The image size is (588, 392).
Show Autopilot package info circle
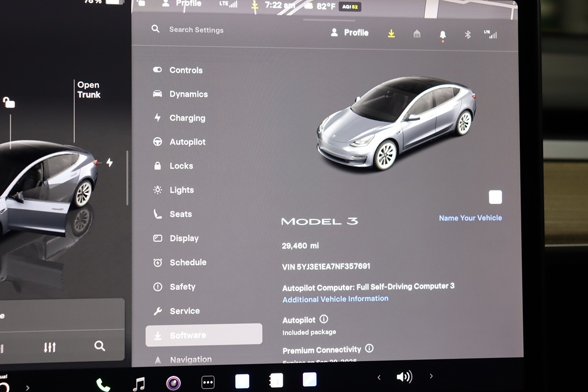[x=324, y=319]
